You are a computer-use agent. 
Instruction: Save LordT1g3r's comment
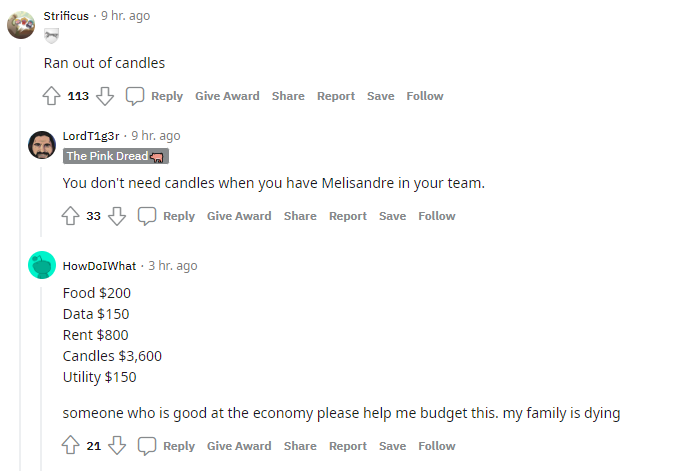(x=393, y=216)
